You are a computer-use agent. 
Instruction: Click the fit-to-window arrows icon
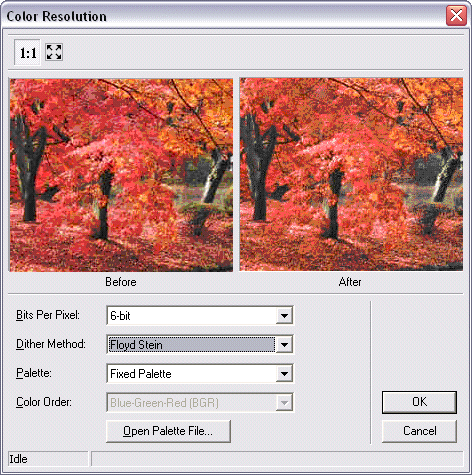(x=54, y=52)
